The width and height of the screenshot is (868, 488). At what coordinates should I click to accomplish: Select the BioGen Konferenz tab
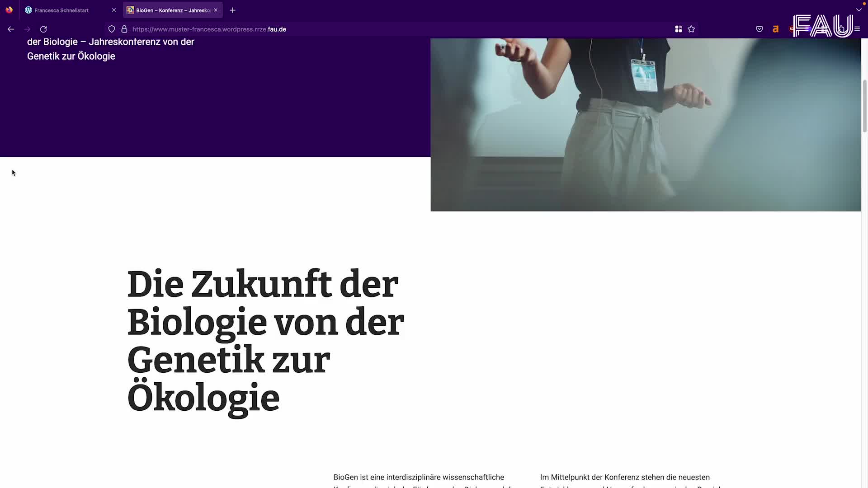[x=170, y=10]
